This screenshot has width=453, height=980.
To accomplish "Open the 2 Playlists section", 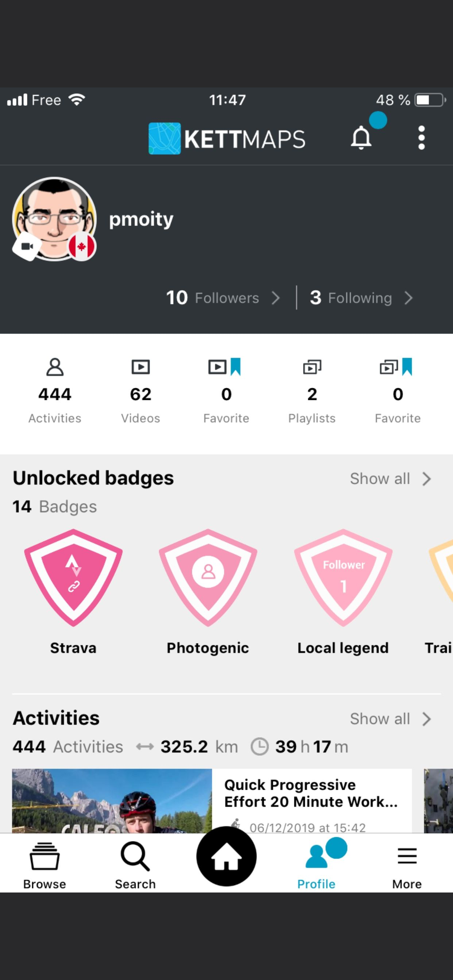I will [312, 391].
